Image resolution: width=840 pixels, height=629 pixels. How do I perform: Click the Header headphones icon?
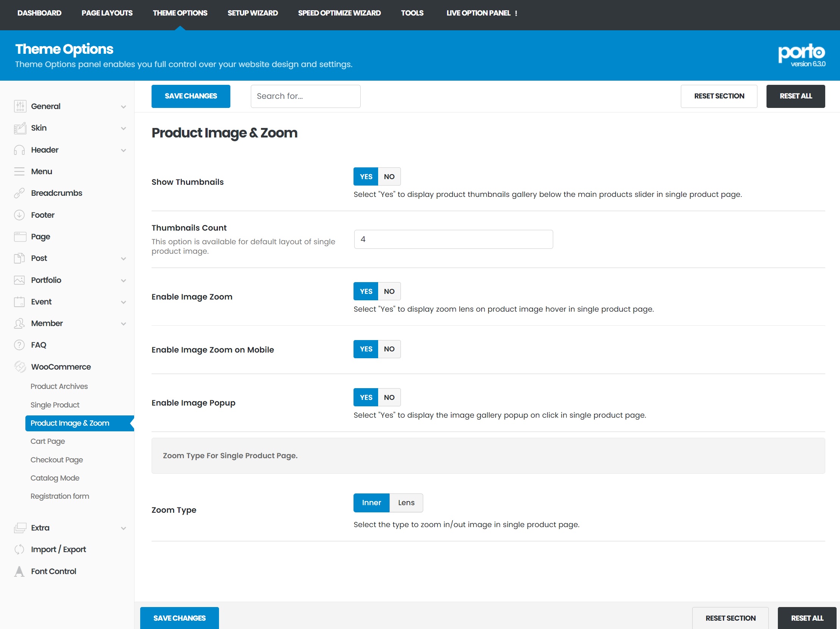[x=19, y=150]
